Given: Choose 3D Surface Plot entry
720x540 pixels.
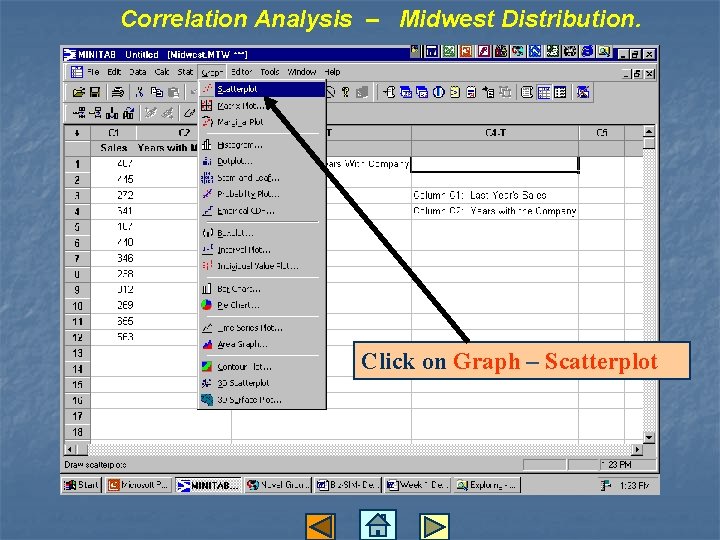Looking at the screenshot, I should pyautogui.click(x=260, y=399).
